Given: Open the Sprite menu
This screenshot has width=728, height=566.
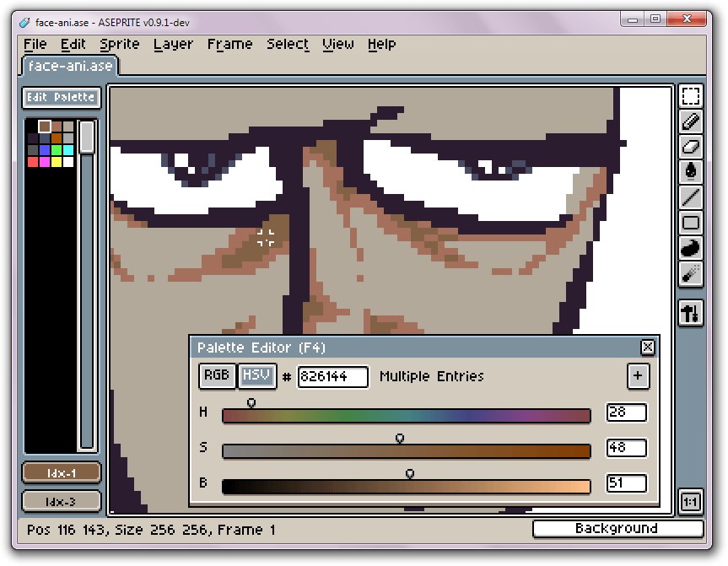Looking at the screenshot, I should (119, 45).
